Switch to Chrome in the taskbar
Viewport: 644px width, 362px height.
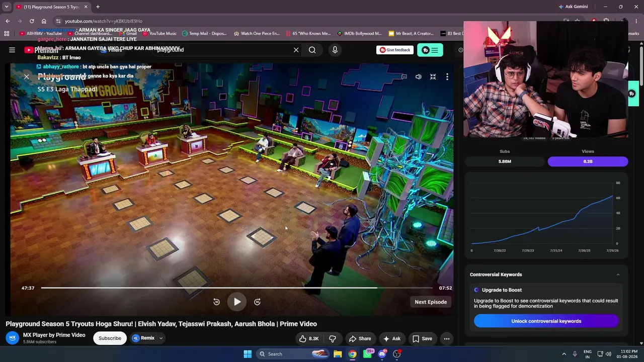pos(353,354)
